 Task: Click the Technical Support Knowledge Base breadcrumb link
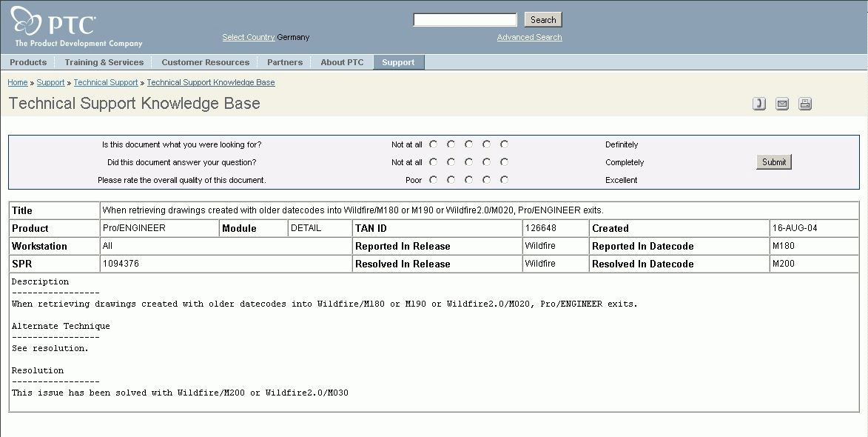click(211, 82)
